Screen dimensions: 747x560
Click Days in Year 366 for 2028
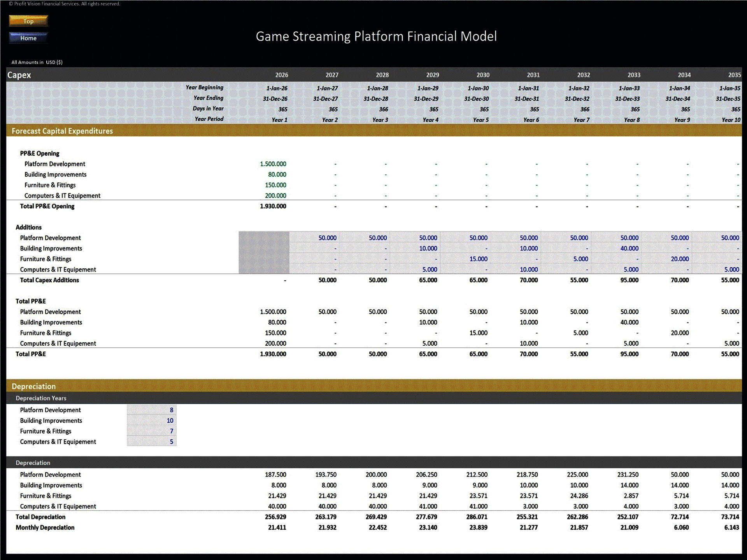[383, 109]
